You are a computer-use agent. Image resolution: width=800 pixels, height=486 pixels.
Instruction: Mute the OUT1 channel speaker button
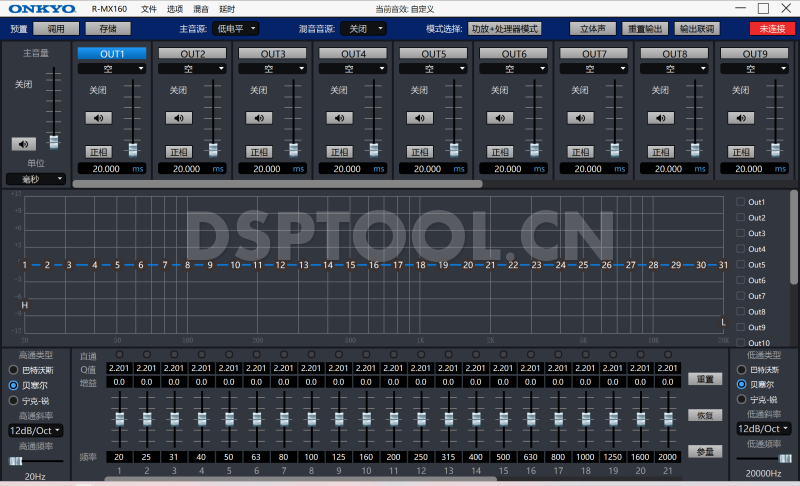click(x=98, y=117)
